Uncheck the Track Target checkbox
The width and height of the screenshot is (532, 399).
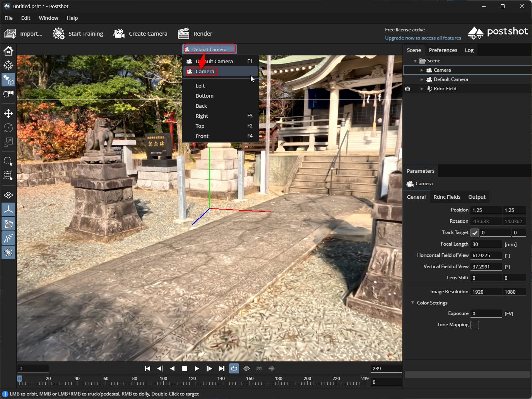[475, 232]
